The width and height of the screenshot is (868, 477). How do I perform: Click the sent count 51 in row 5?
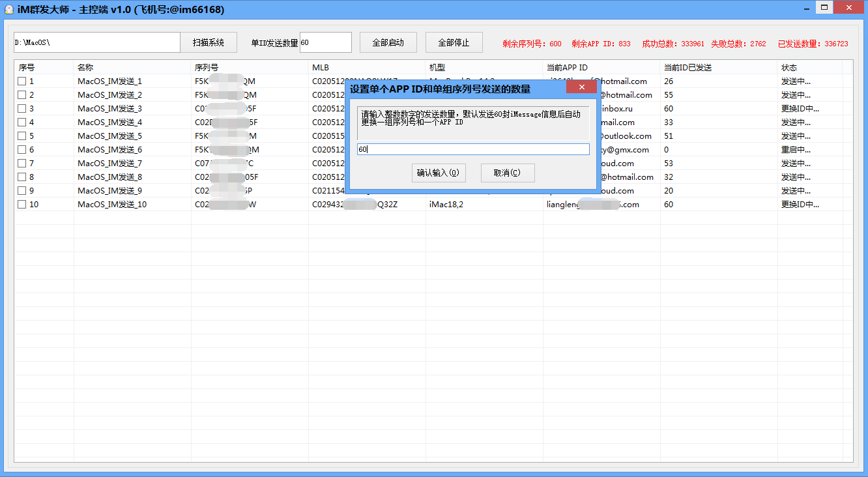pos(669,136)
